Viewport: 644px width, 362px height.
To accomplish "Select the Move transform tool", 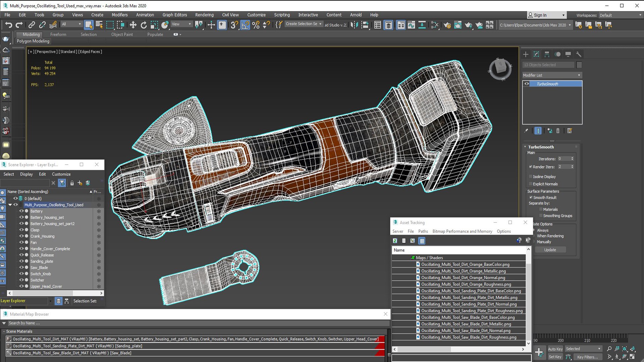I will (x=133, y=25).
